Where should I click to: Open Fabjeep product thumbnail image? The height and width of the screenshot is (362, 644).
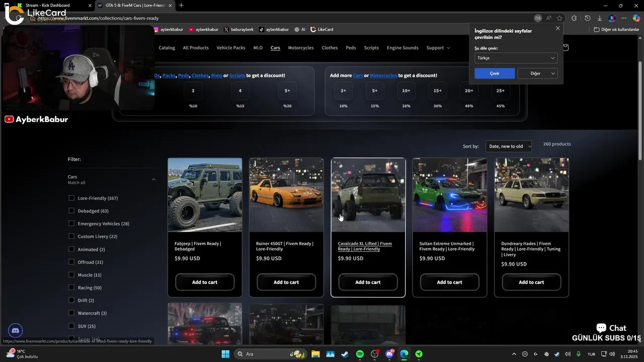(205, 195)
